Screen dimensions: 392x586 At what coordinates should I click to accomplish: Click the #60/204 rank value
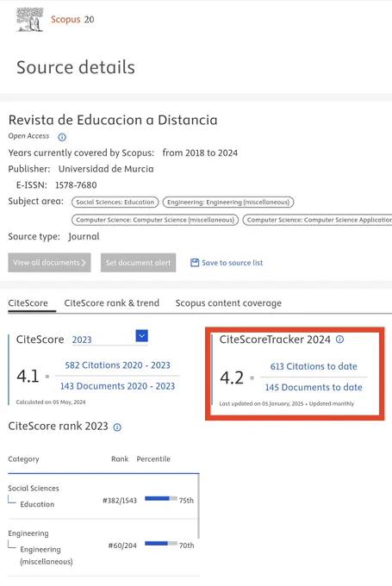click(x=122, y=545)
